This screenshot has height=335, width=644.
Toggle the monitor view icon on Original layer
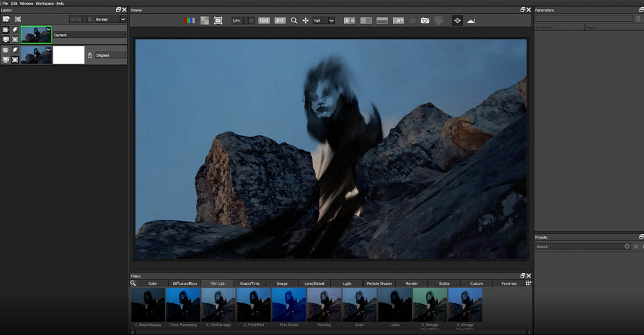[x=5, y=60]
